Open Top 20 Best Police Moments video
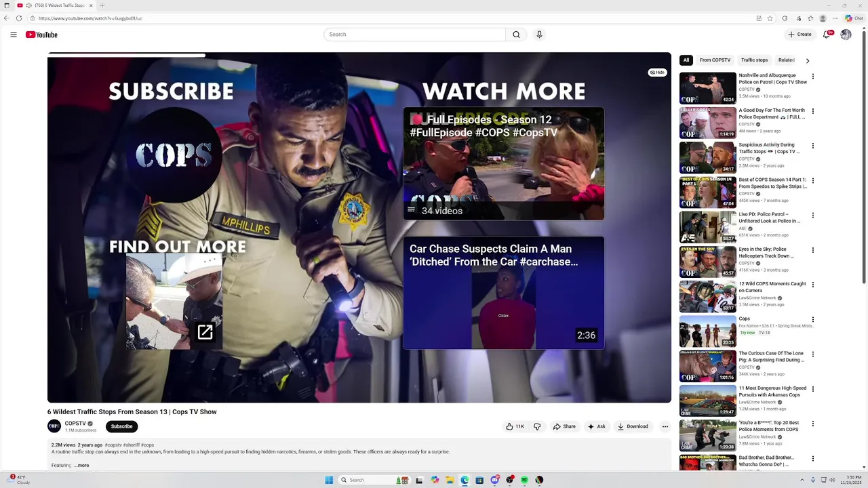Viewport: 868px width, 488px height. pos(769,426)
